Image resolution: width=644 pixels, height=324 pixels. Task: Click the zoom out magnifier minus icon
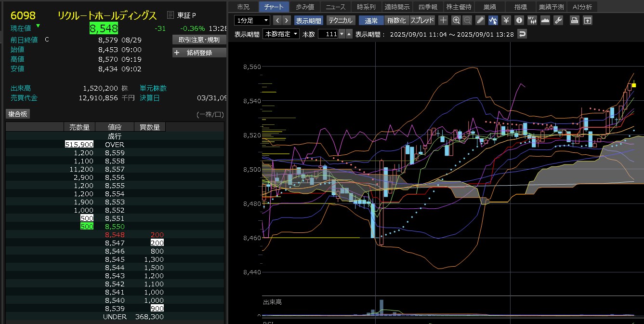point(467,20)
